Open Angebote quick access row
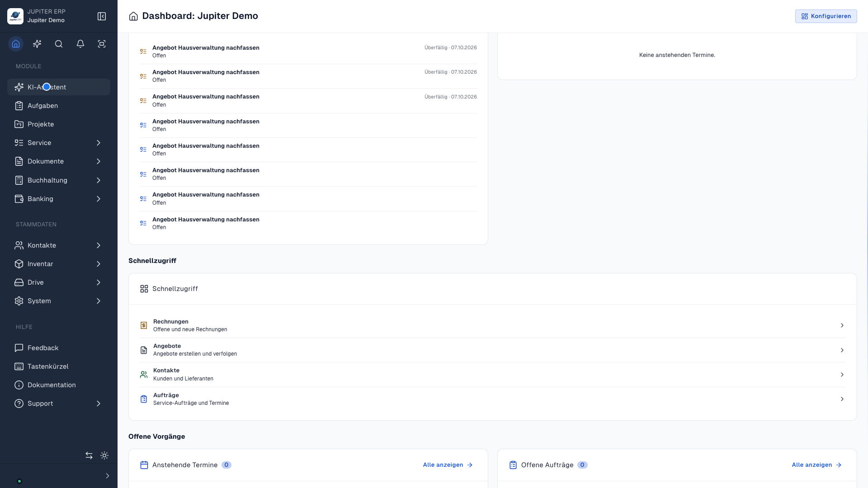868x488 pixels. [x=493, y=350]
